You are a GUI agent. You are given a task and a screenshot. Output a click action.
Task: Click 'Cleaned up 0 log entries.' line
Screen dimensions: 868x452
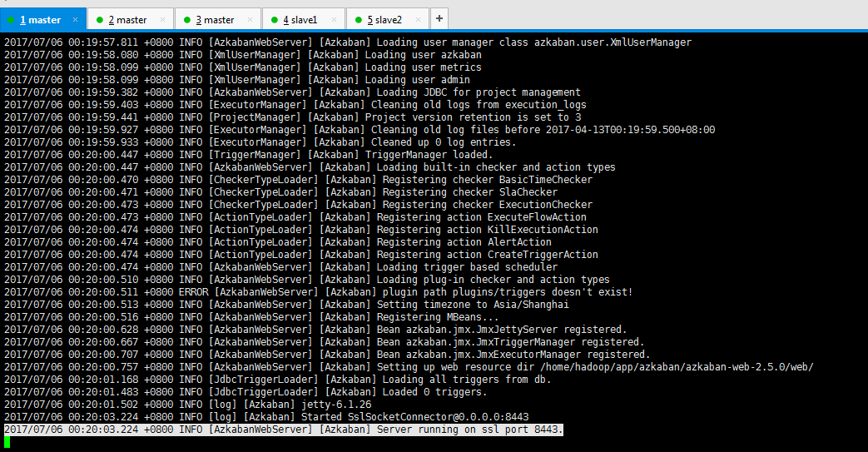[x=444, y=142]
